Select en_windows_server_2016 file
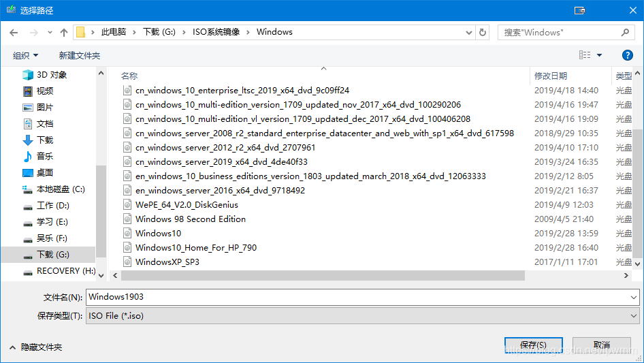The width and height of the screenshot is (644, 363). tap(220, 191)
